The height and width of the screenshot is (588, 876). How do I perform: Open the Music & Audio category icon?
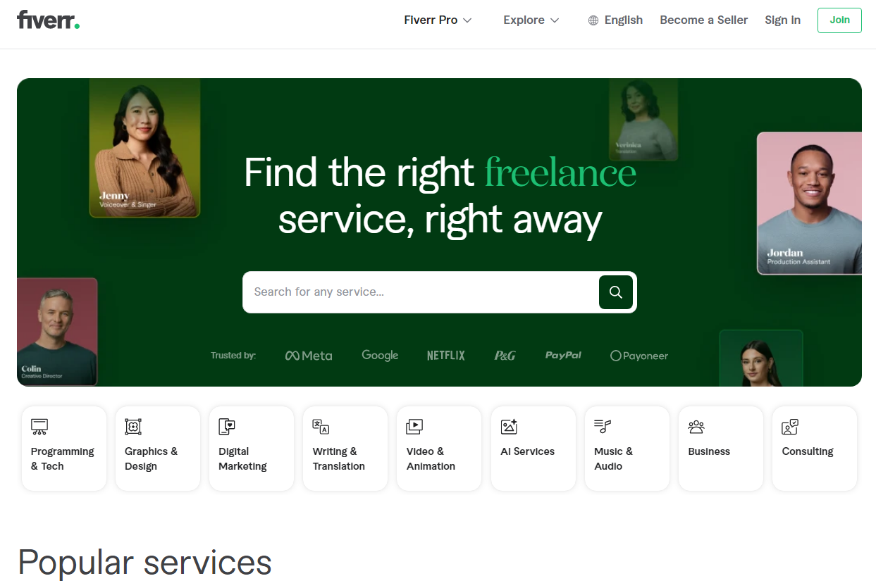pos(603,427)
